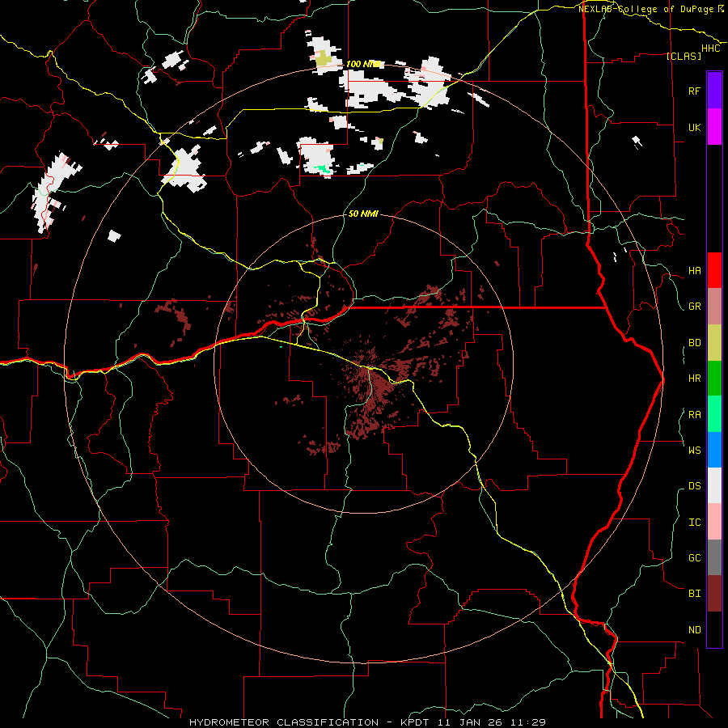Click the 50 NMI range ring label
The width and height of the screenshot is (728, 728).
363,214
